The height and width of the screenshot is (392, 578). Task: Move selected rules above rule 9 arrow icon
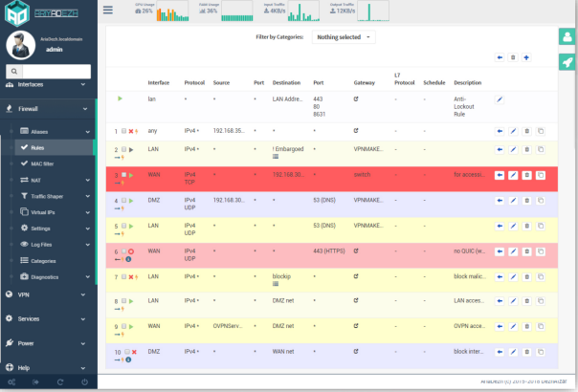coord(500,326)
